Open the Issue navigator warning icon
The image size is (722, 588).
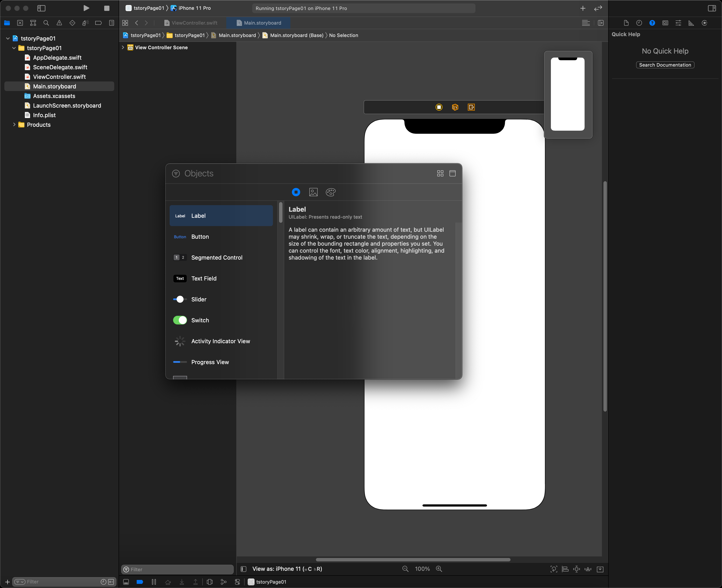[x=59, y=23]
